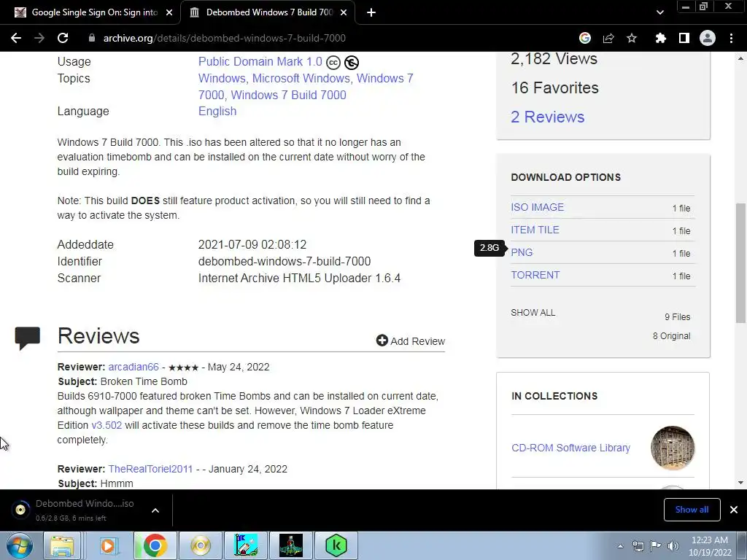
Task: Open the 2 Reviews link
Action: tap(547, 117)
